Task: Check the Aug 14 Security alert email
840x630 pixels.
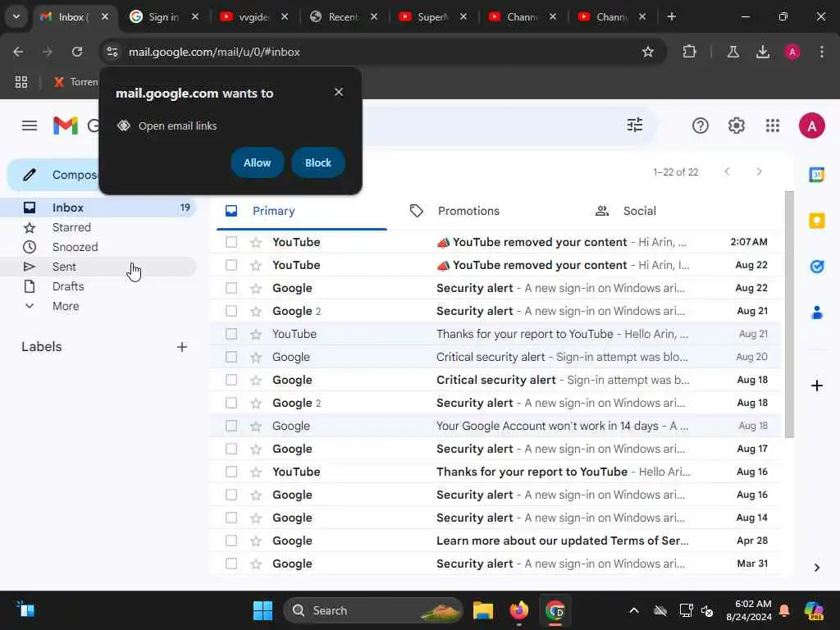Action: [x=231, y=518]
